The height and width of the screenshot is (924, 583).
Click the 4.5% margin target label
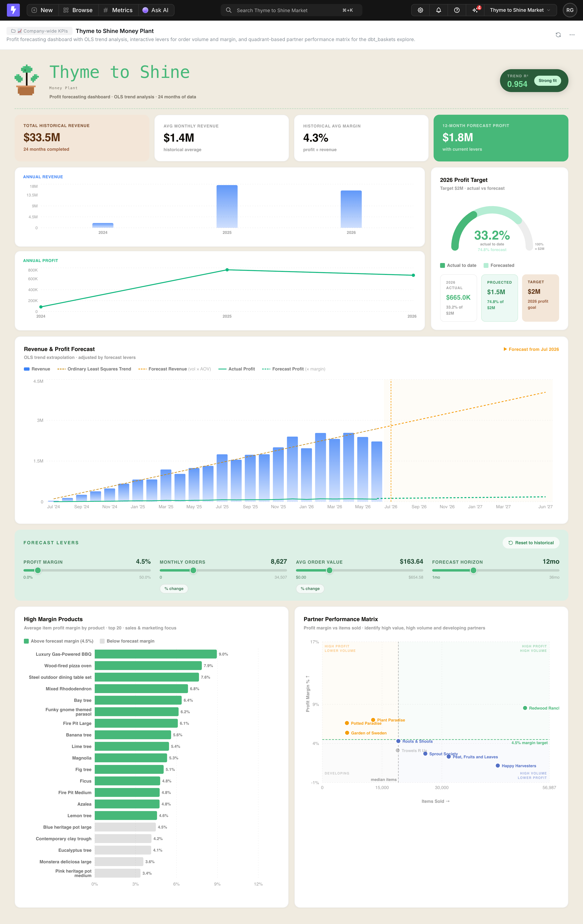pos(529,743)
